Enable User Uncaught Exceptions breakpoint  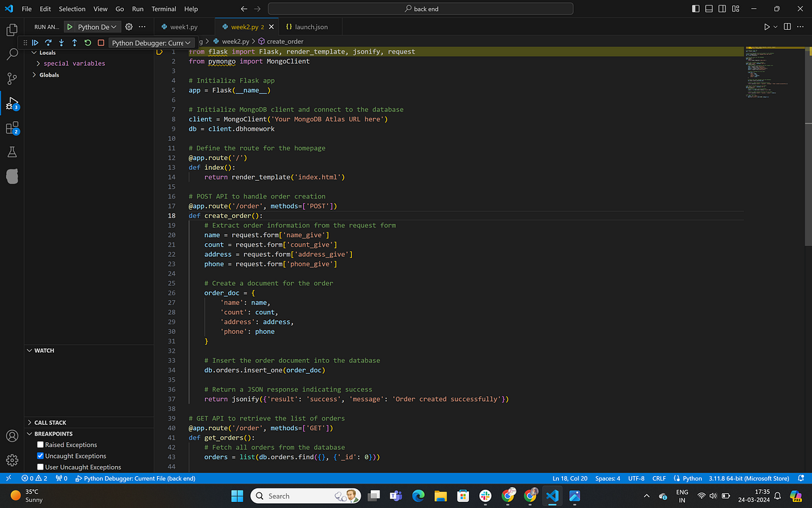[39, 467]
